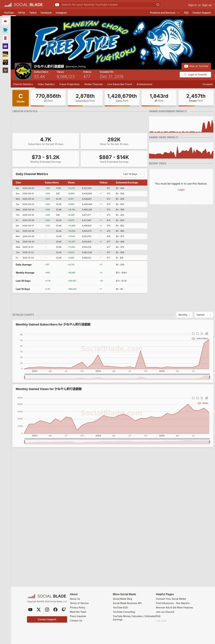Open the Achievements tab

(x=144, y=84)
